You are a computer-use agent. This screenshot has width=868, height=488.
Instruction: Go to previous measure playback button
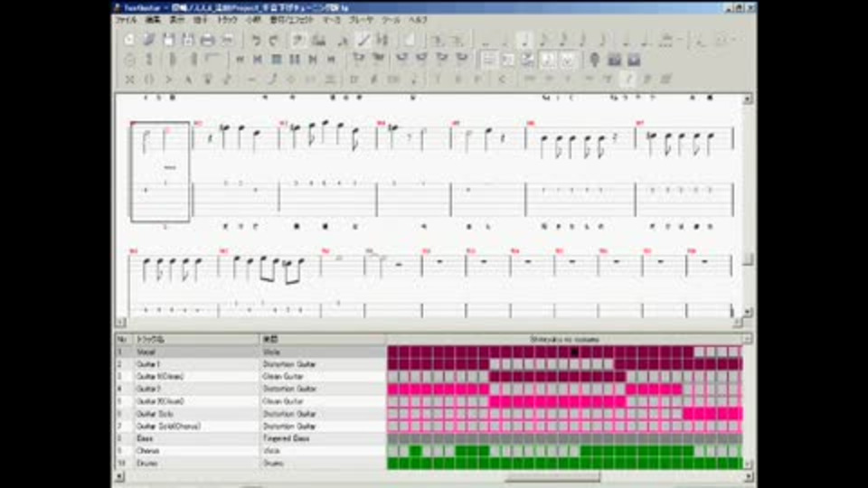258,60
